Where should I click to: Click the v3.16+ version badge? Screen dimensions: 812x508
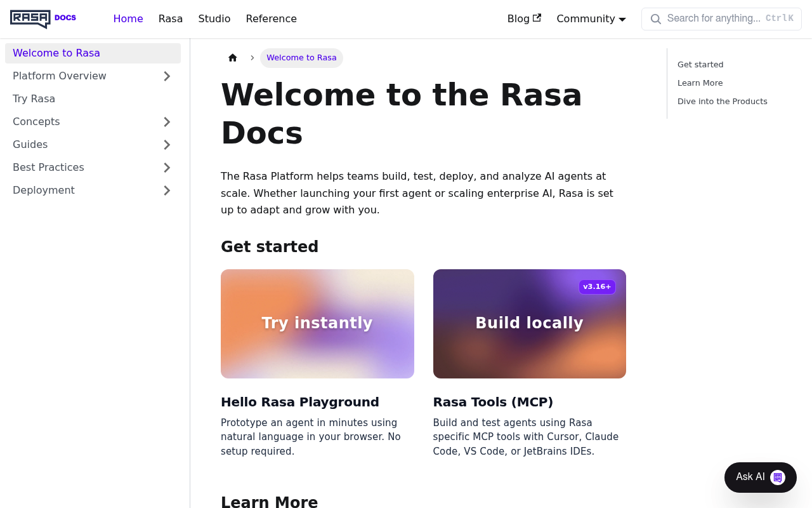pyautogui.click(x=597, y=287)
